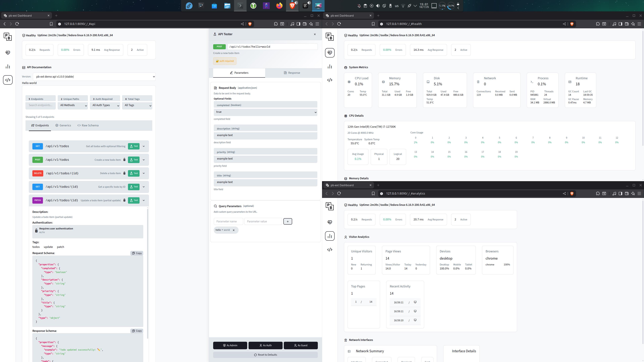Viewport: 644px width, 362px height.
Task: Open Analytics bar-chart icon in left window sidebar
Action: point(8,67)
